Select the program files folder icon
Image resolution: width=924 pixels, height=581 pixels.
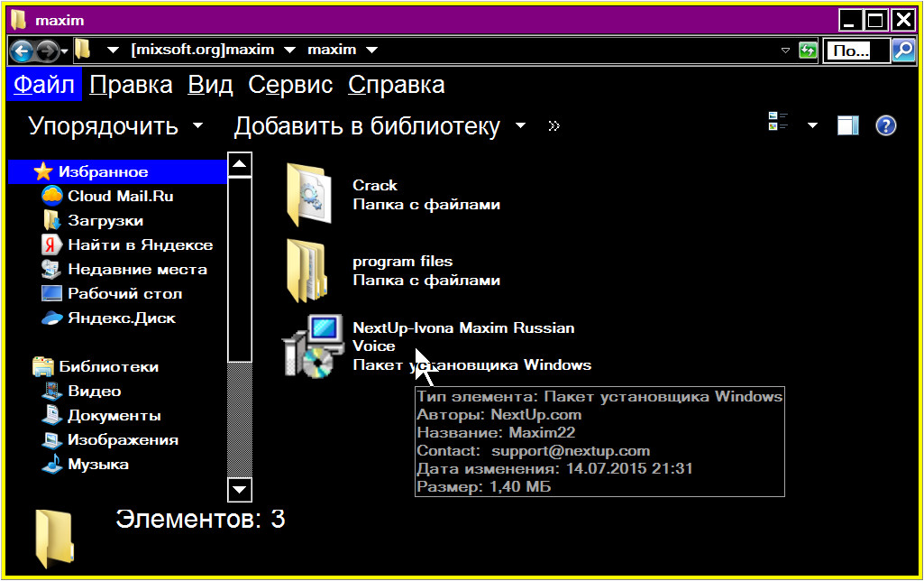click(x=307, y=271)
